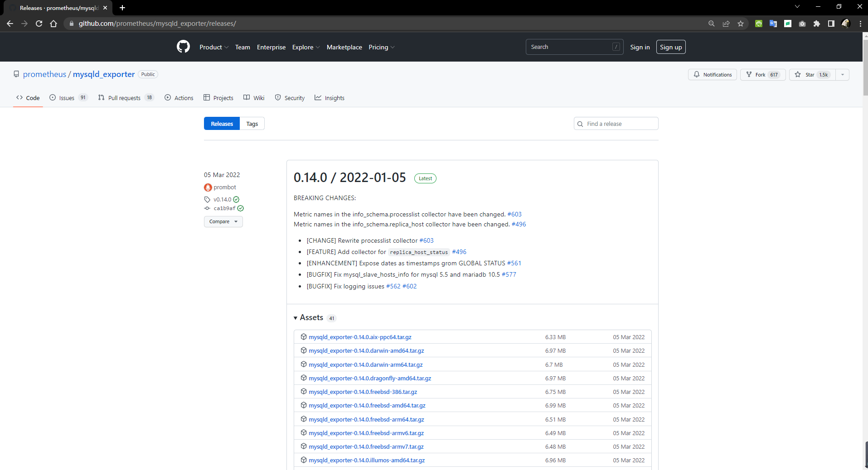Open the browser home page icon
Viewport: 868px width, 470px height.
[x=53, y=24]
